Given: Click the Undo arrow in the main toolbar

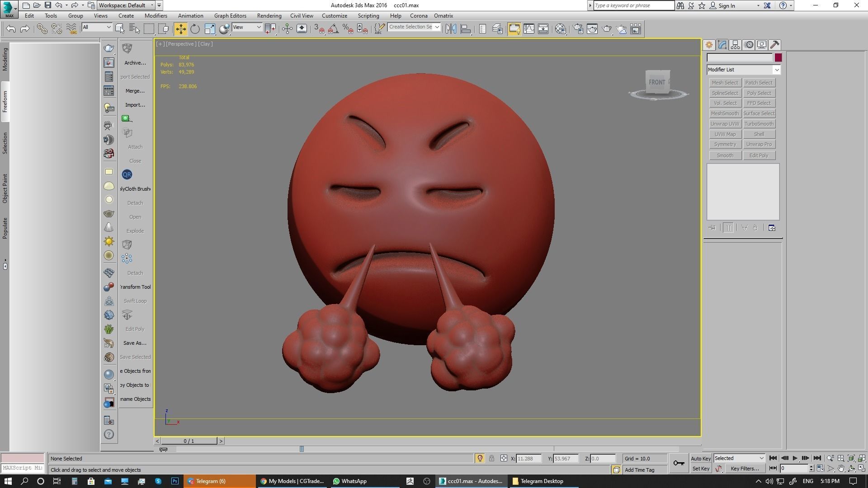Looking at the screenshot, I should point(11,29).
